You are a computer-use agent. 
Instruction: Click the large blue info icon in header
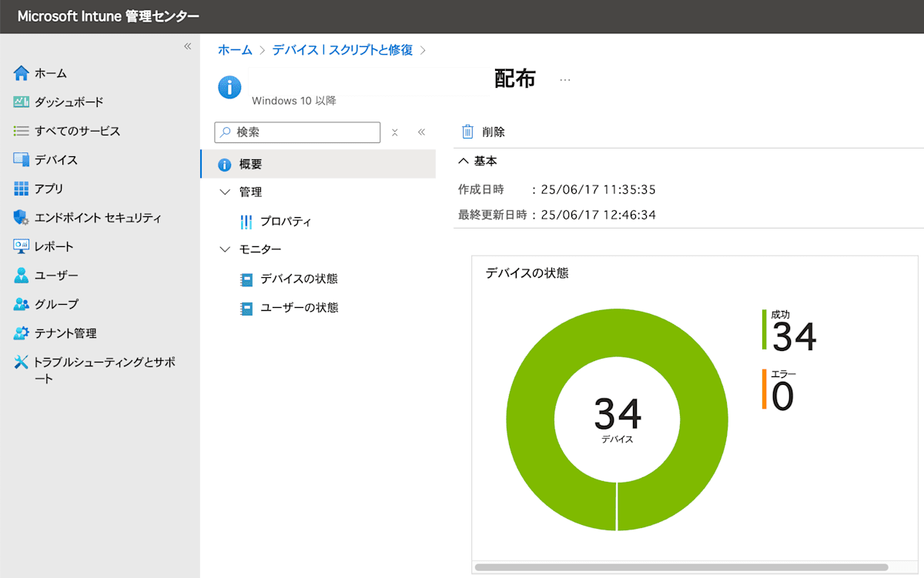click(229, 88)
